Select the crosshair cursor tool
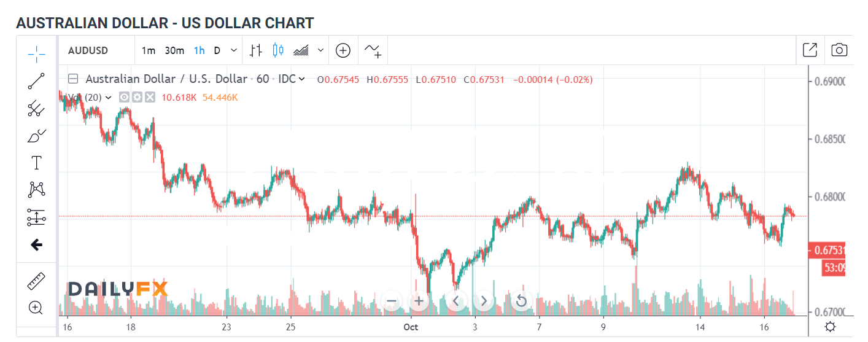Viewport: 868px width, 342px height. tap(36, 53)
